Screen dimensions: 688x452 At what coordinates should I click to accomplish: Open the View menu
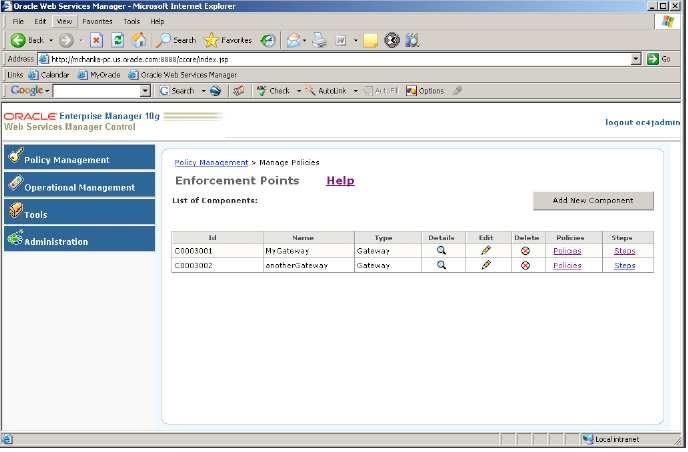click(x=64, y=21)
